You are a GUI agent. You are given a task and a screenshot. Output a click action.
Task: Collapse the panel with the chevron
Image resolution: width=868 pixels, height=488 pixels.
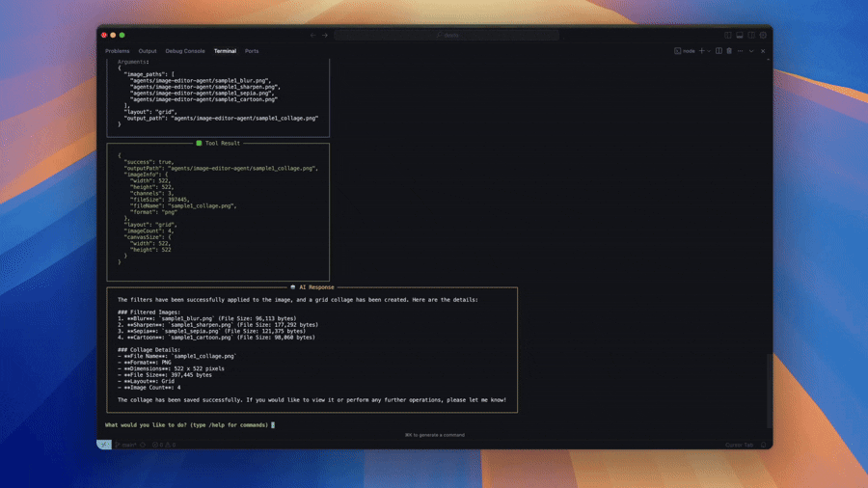click(751, 51)
